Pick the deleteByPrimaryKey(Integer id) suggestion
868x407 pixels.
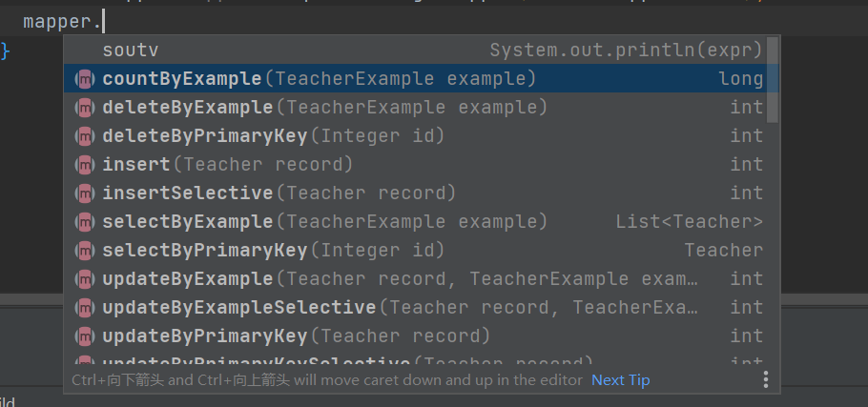click(x=273, y=136)
